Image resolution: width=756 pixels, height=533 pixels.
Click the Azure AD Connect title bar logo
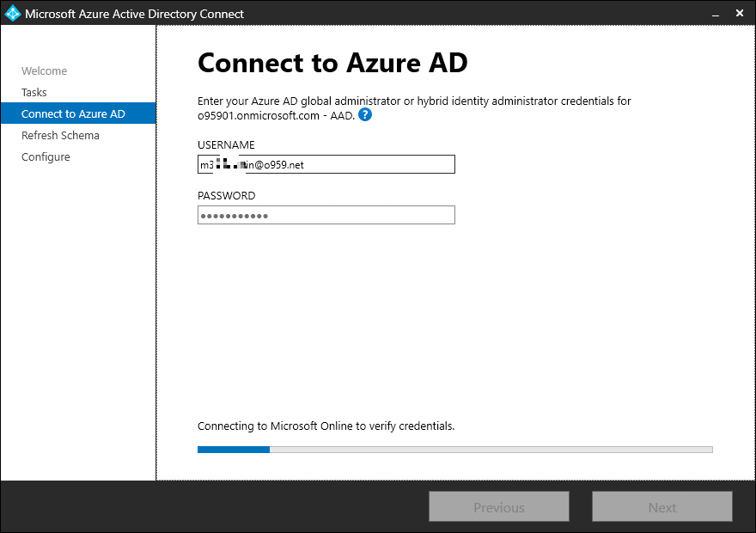13,14
